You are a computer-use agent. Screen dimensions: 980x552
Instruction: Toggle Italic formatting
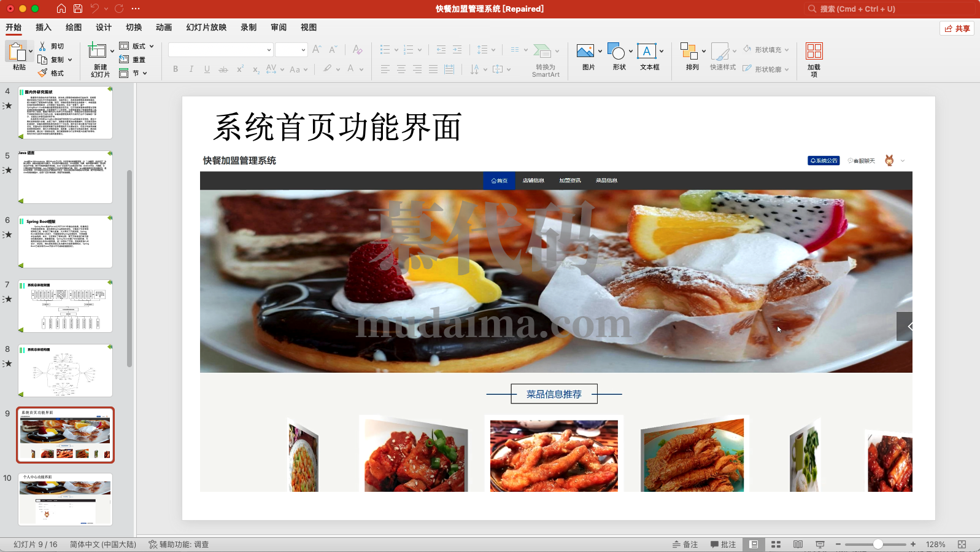tap(191, 69)
